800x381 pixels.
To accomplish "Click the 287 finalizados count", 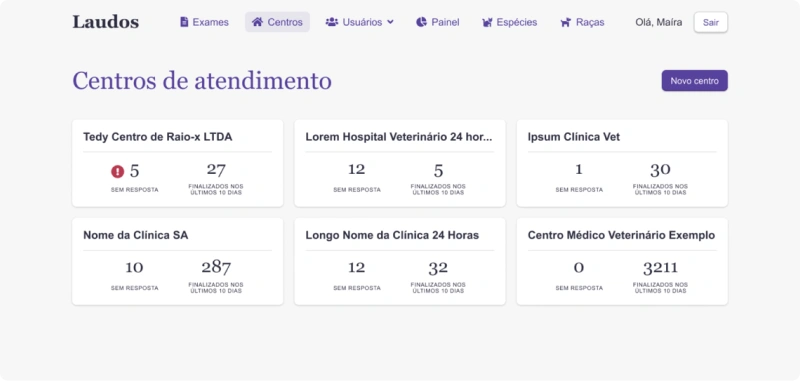I will [216, 268].
